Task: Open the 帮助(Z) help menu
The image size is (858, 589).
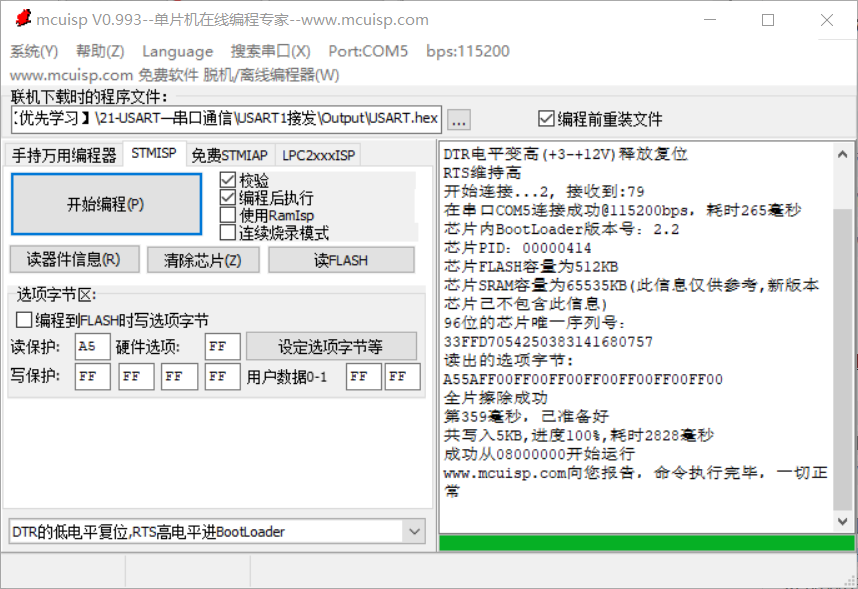Action: [x=97, y=51]
